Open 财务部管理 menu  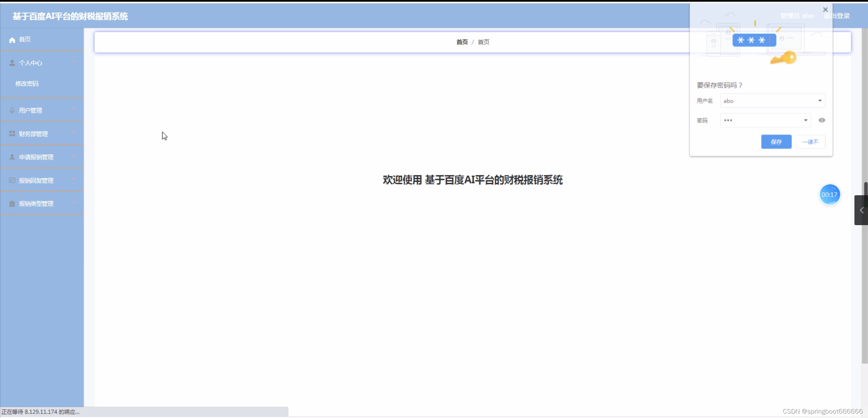[x=42, y=134]
